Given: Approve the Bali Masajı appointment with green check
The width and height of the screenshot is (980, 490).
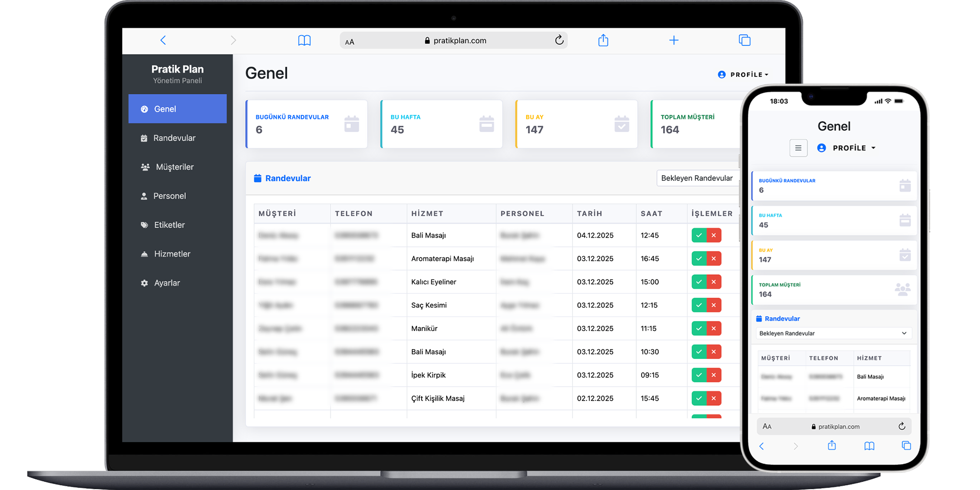Looking at the screenshot, I should click(x=699, y=235).
